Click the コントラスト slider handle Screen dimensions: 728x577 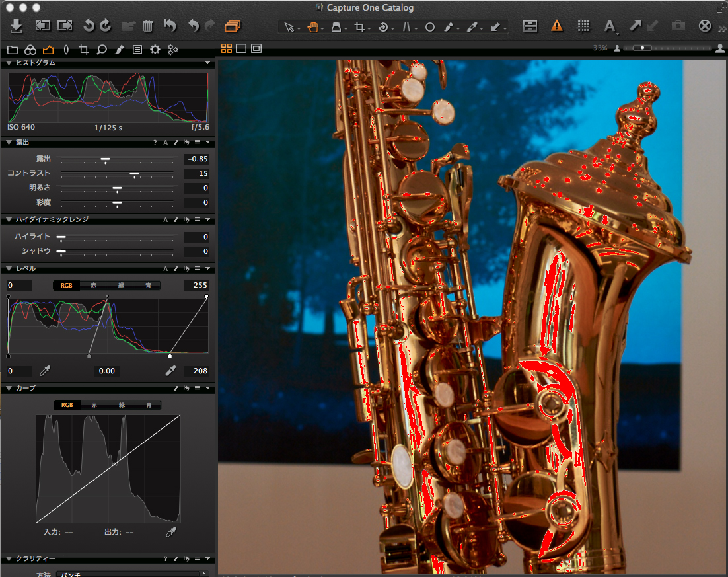click(135, 174)
